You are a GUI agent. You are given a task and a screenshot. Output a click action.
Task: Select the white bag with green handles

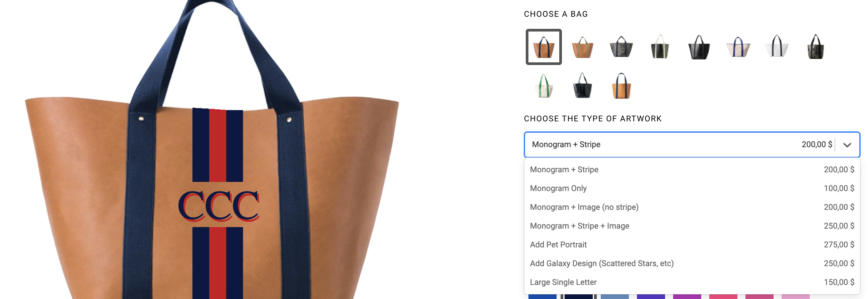click(x=544, y=86)
